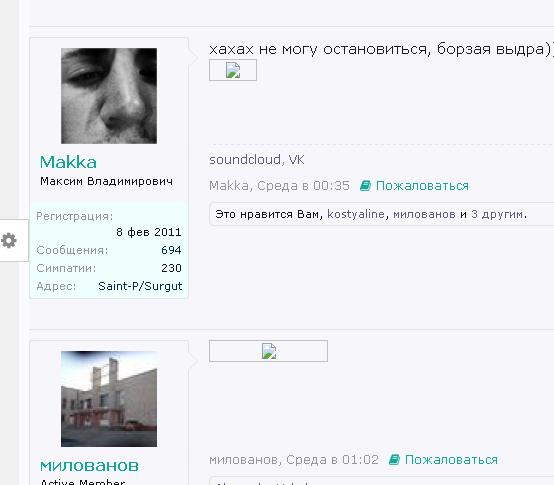Click the broken image placeholder in Makka's post
Screen dimensions: 554x485
[233, 70]
